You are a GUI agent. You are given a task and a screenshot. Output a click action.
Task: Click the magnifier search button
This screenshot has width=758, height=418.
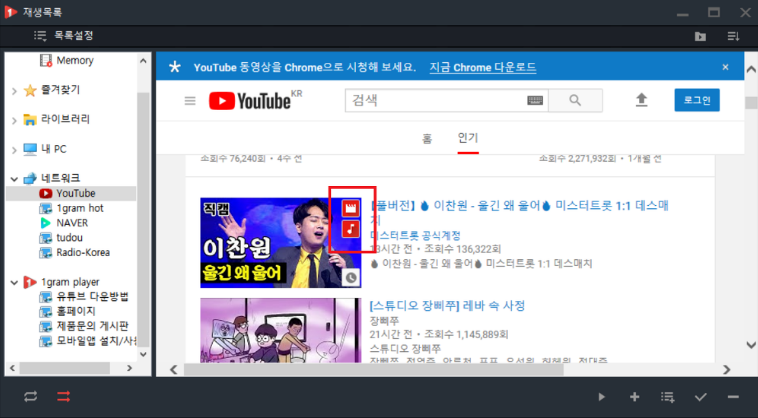tap(575, 101)
